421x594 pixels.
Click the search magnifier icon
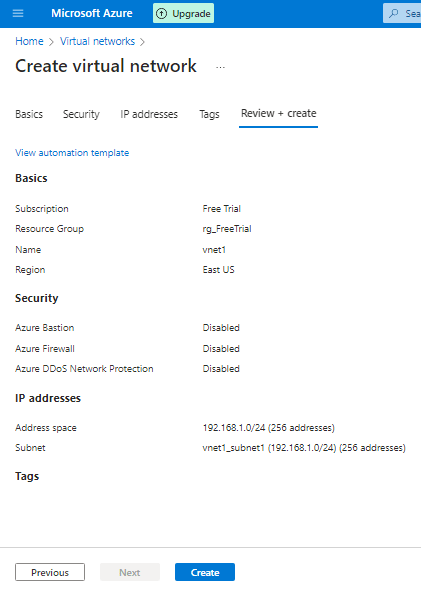[394, 13]
